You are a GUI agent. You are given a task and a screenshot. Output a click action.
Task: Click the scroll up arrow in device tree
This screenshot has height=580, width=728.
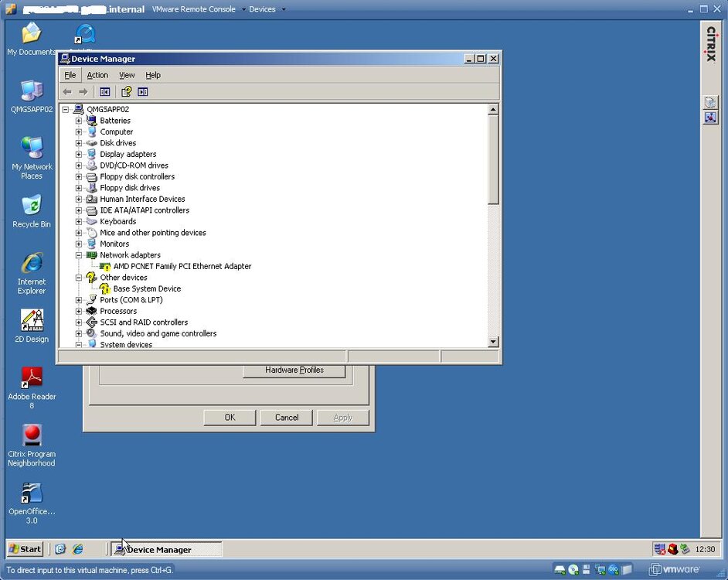(493, 110)
